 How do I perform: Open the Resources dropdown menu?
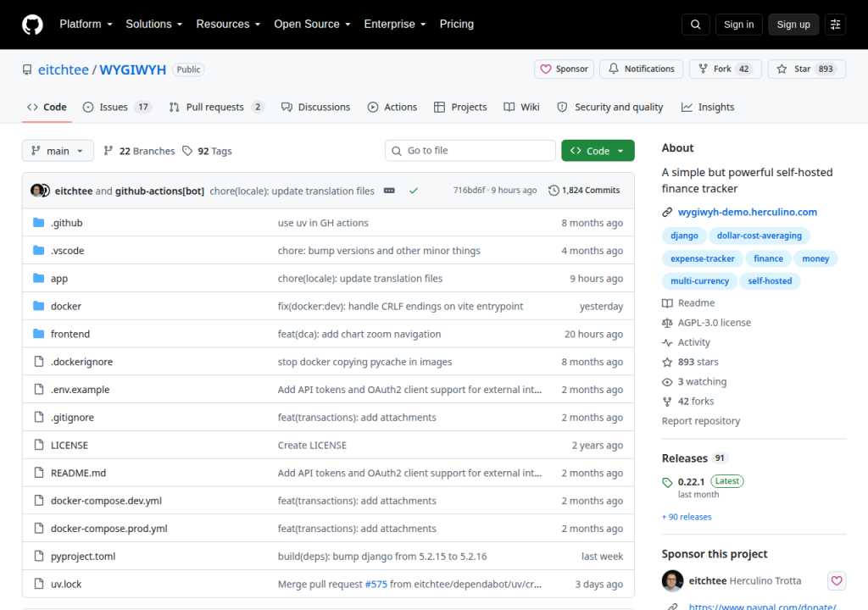point(228,24)
